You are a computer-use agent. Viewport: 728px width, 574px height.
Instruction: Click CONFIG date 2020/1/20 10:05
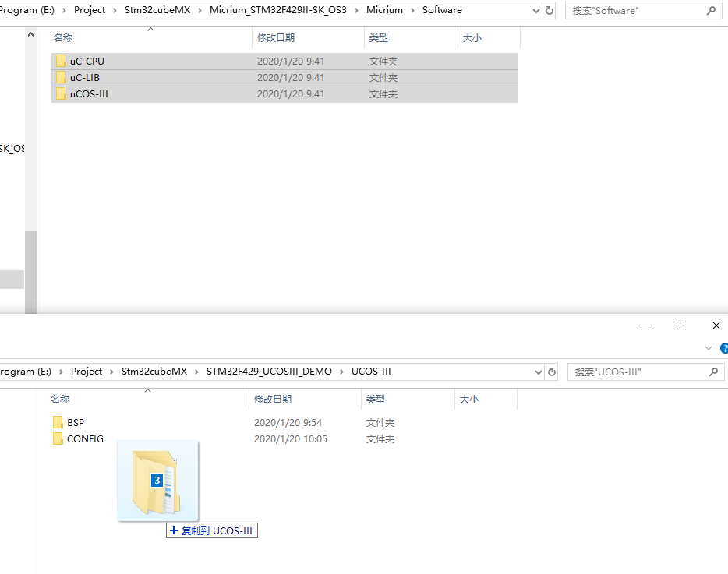pos(291,438)
